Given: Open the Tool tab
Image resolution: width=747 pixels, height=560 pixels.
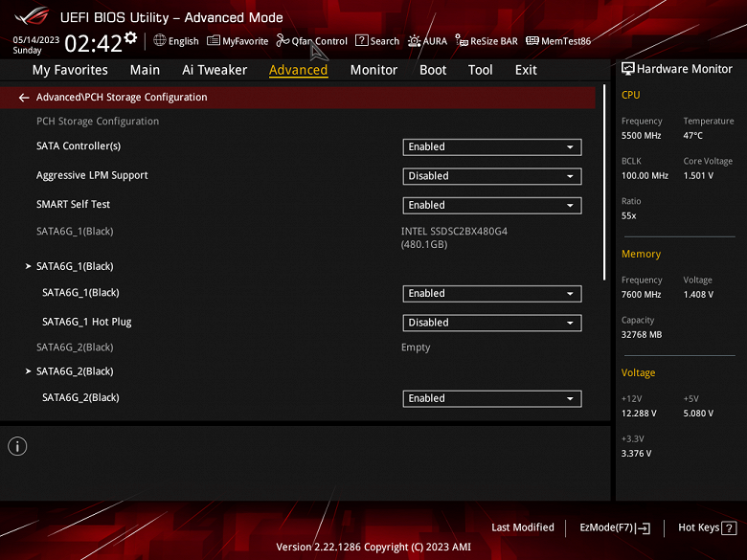Looking at the screenshot, I should tap(480, 70).
